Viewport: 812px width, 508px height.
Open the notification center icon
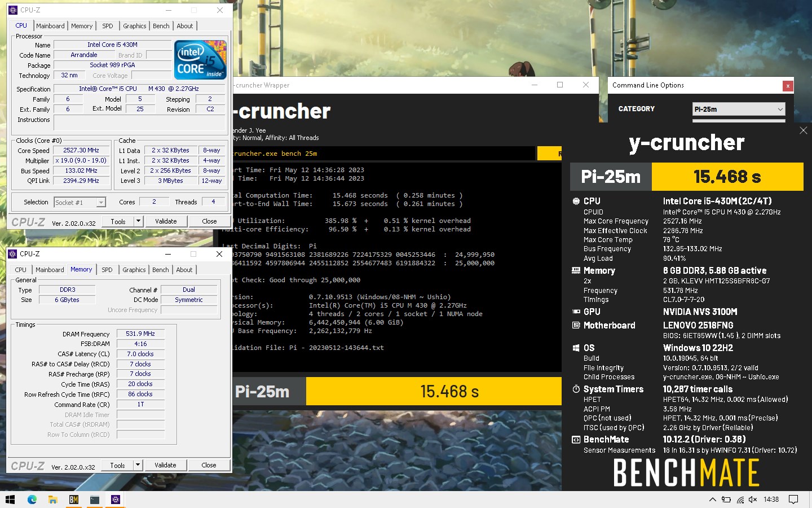click(793, 500)
